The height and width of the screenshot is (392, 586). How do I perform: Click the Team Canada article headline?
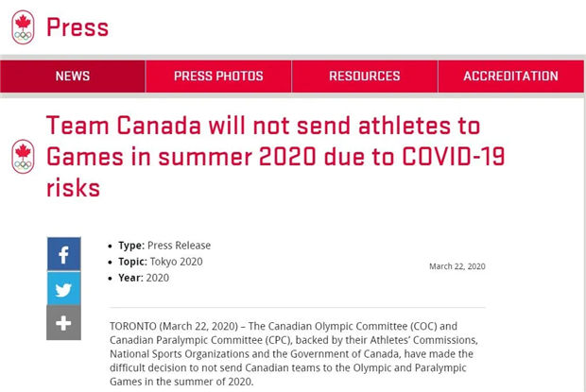[x=265, y=156]
